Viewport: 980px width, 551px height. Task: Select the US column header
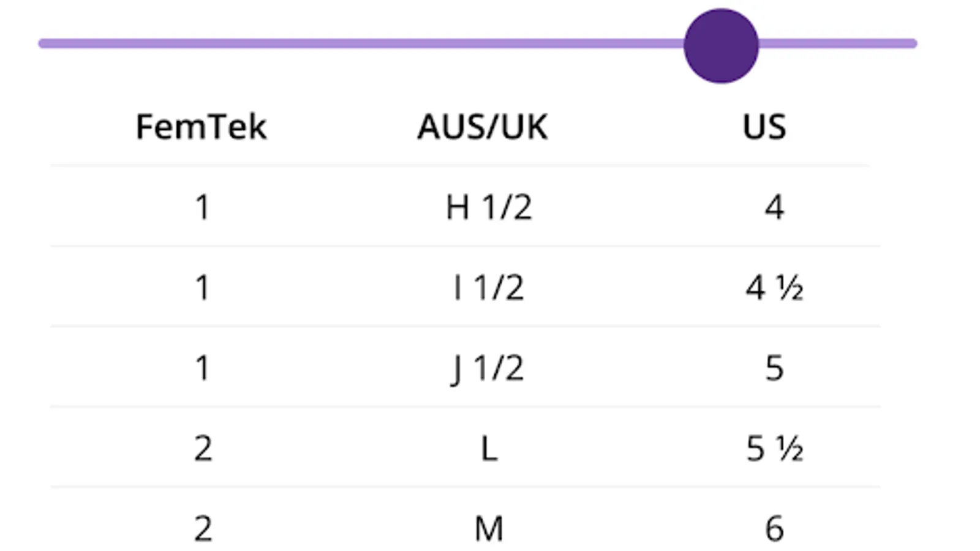point(764,127)
